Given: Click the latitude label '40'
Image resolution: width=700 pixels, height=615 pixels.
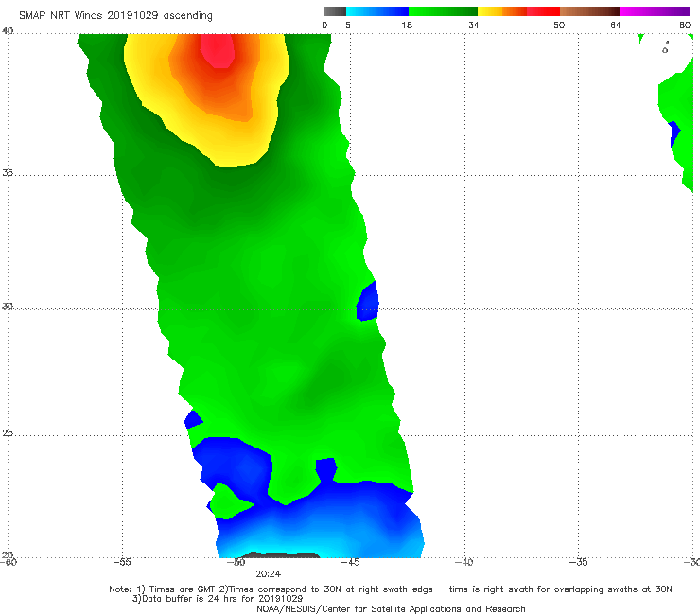Looking at the screenshot, I should tap(8, 31).
